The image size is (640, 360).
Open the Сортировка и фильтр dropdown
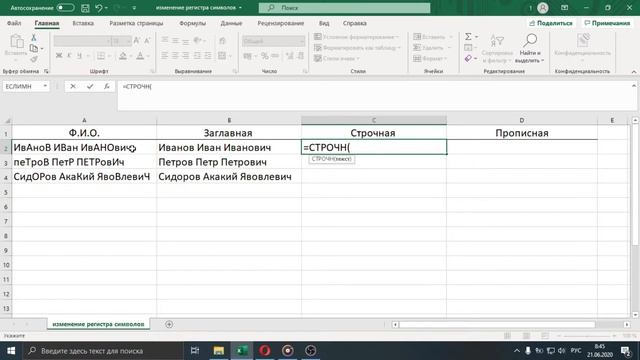pos(497,48)
